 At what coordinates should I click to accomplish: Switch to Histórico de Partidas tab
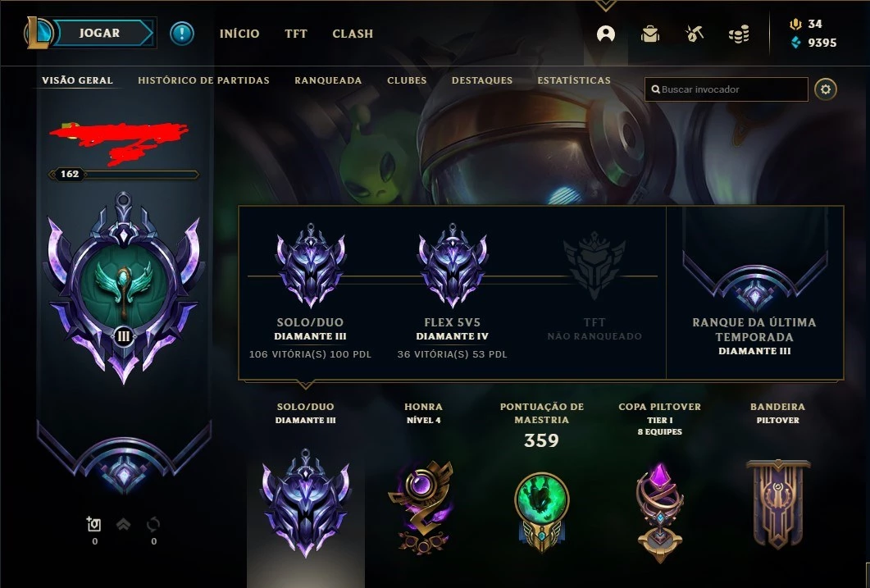point(203,80)
